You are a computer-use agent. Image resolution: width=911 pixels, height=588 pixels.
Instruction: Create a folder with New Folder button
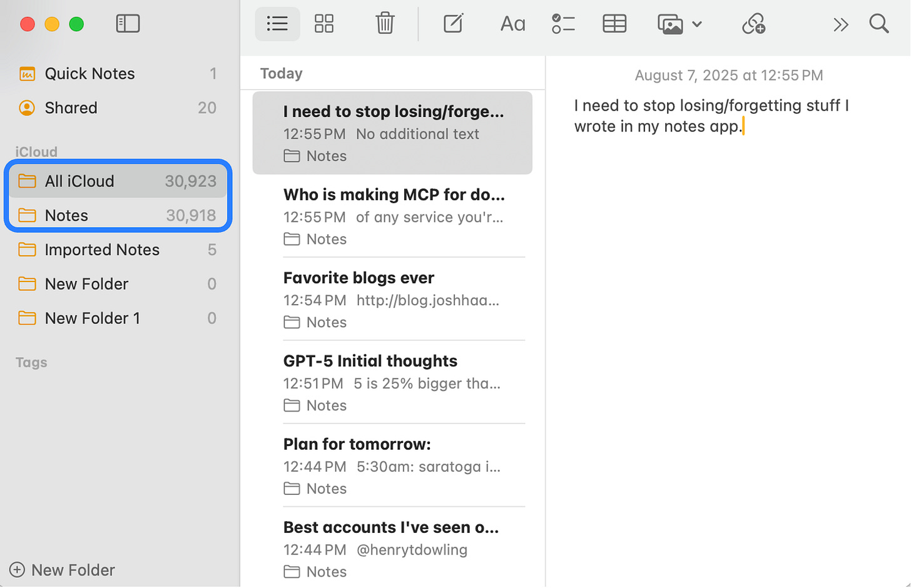click(x=61, y=570)
